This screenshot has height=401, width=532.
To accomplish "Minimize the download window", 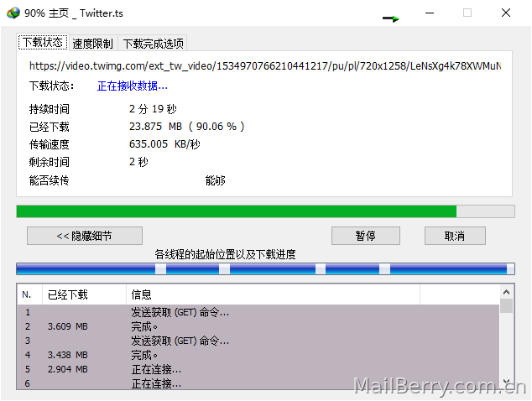I will (x=430, y=13).
